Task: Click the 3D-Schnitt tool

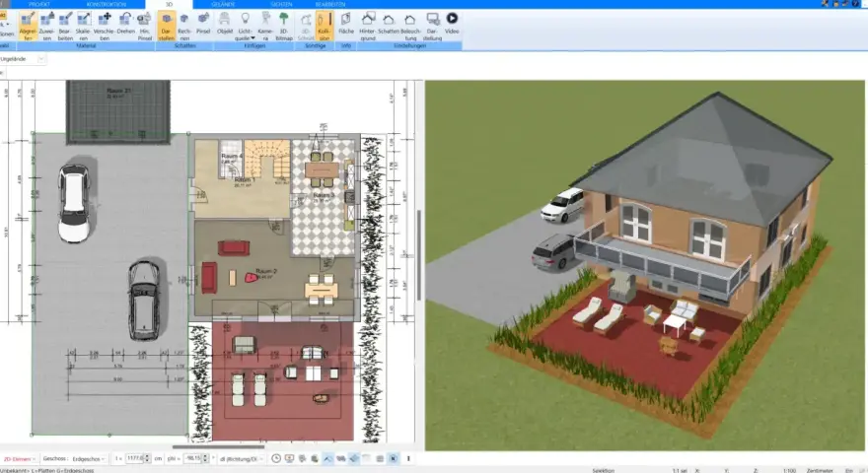Action: point(306,26)
